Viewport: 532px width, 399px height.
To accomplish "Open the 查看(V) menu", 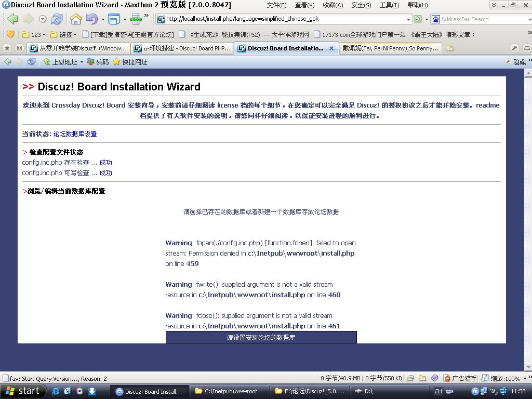I will pyautogui.click(x=304, y=5).
